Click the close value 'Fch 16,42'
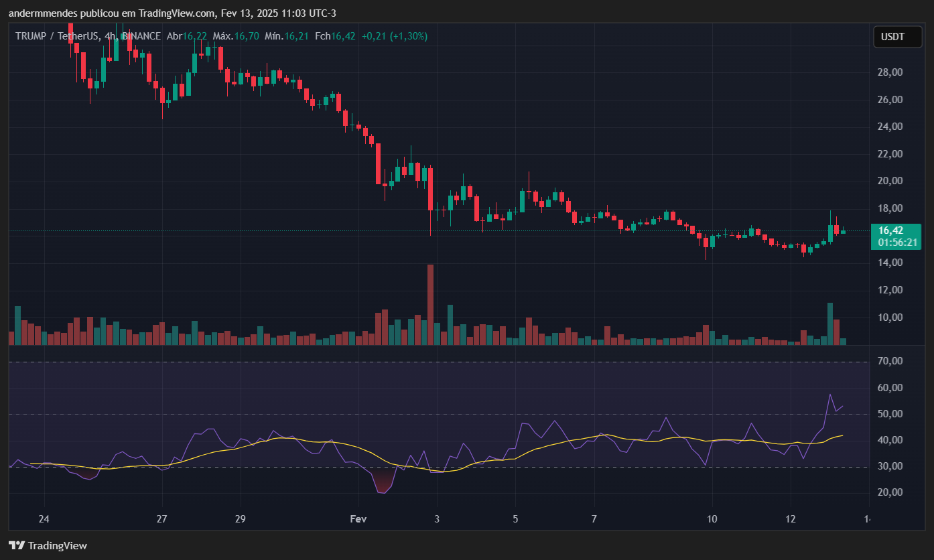 click(334, 36)
